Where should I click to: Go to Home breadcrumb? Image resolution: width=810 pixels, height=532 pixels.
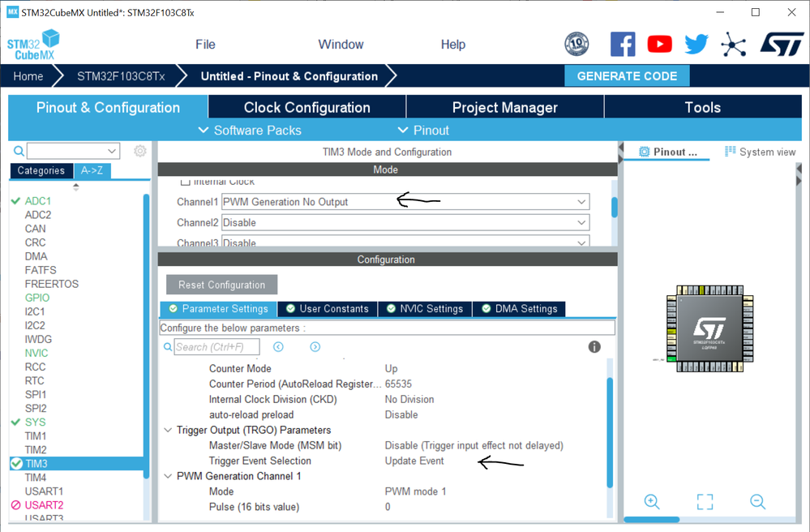click(x=28, y=76)
